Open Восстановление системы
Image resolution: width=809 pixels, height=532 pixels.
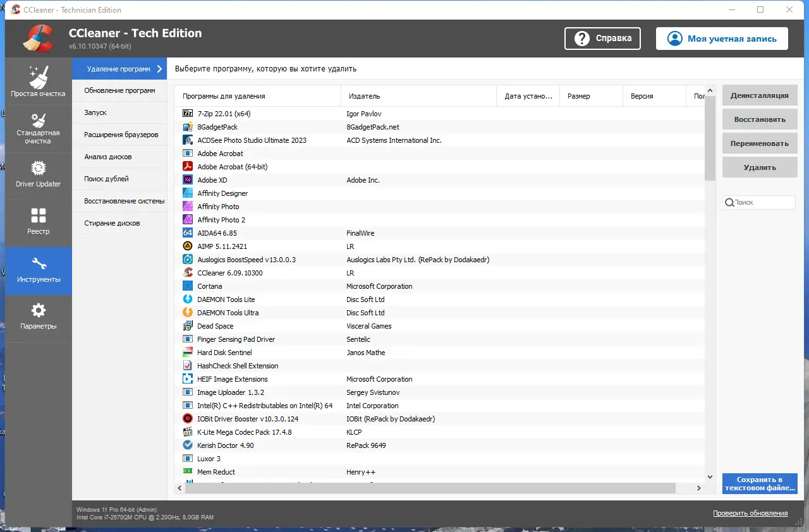(x=119, y=201)
